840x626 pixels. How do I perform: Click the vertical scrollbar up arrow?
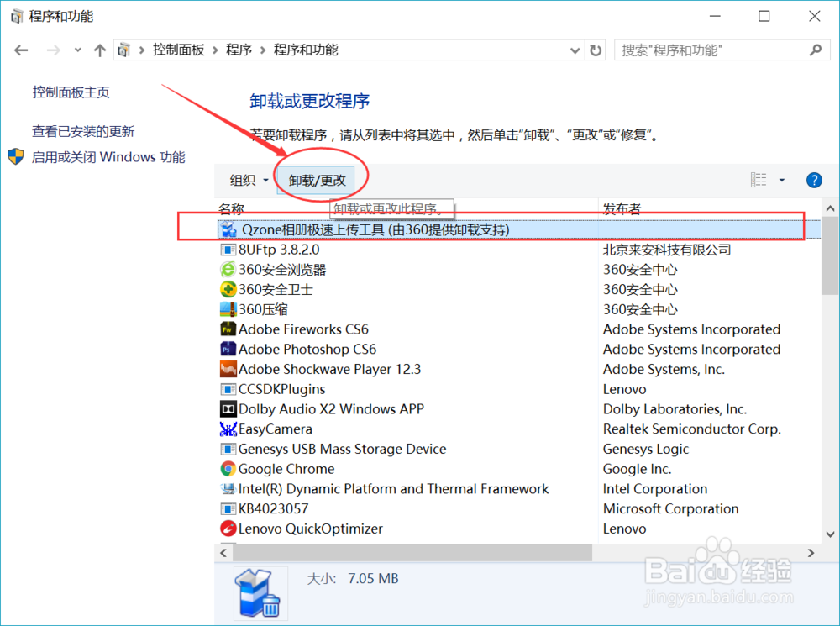point(830,208)
